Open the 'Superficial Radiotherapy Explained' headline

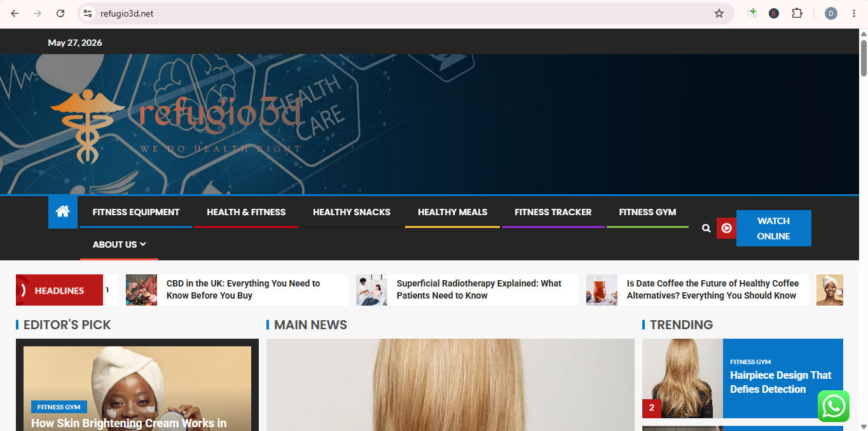pos(479,290)
